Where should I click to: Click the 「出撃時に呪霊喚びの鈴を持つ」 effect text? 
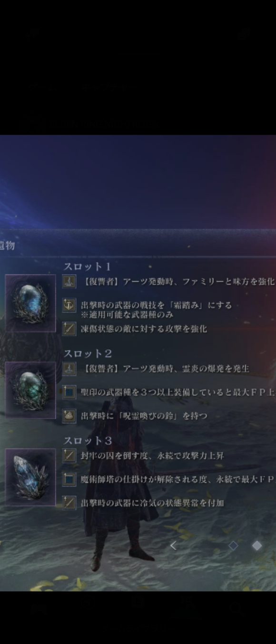click(x=144, y=416)
